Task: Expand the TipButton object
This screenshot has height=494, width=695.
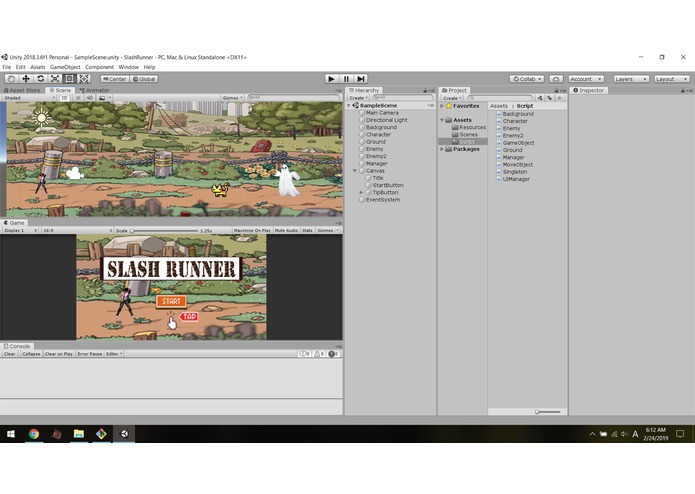Action: [x=361, y=192]
